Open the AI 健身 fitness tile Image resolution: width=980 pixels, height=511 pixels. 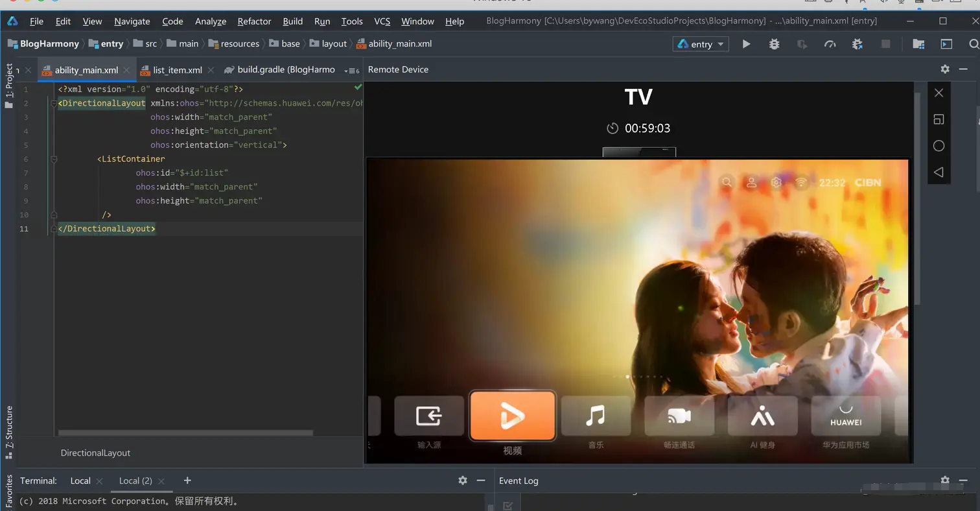763,416
